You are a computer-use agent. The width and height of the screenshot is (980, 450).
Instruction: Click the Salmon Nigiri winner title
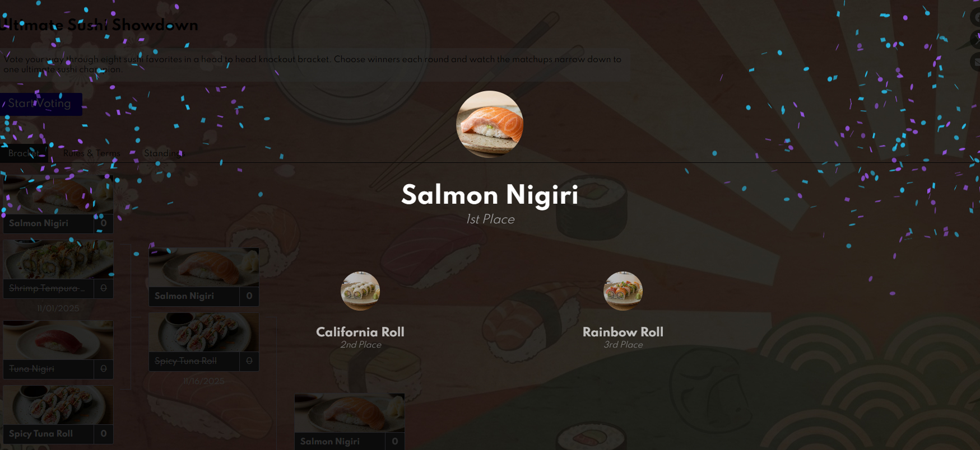[490, 195]
